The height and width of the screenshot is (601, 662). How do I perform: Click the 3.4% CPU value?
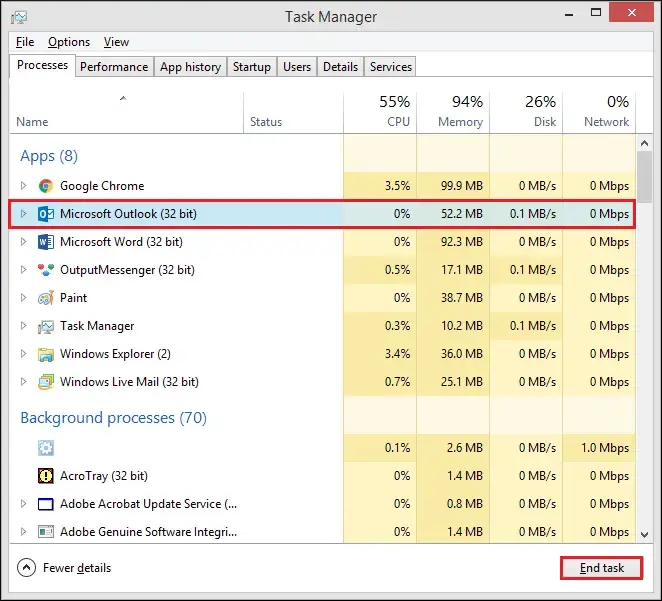(397, 354)
